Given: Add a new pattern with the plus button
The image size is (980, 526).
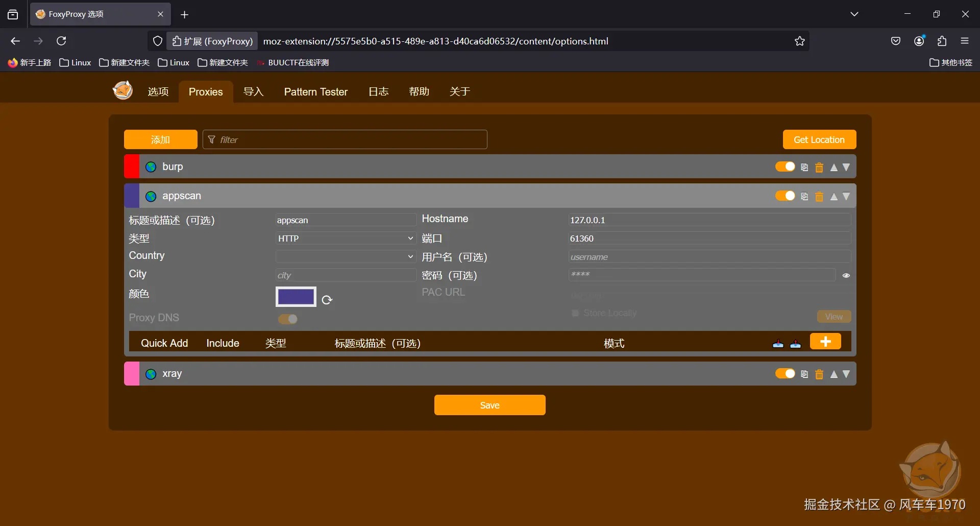Looking at the screenshot, I should pos(825,342).
